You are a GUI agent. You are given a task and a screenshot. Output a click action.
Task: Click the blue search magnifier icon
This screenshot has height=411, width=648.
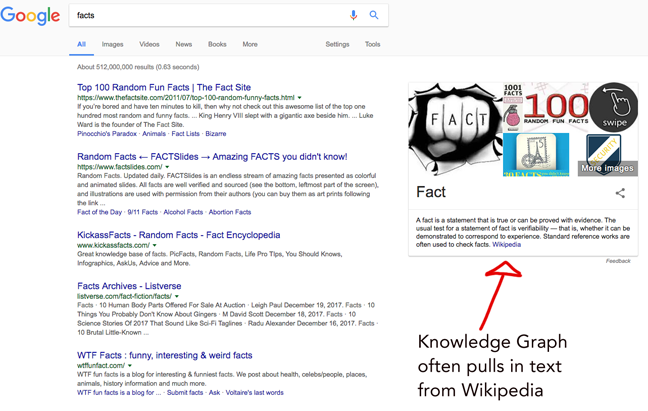point(374,15)
